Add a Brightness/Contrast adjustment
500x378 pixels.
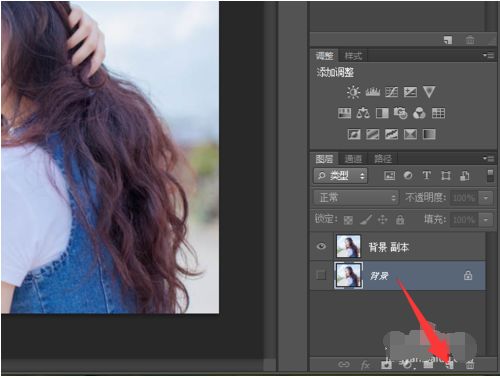[353, 92]
